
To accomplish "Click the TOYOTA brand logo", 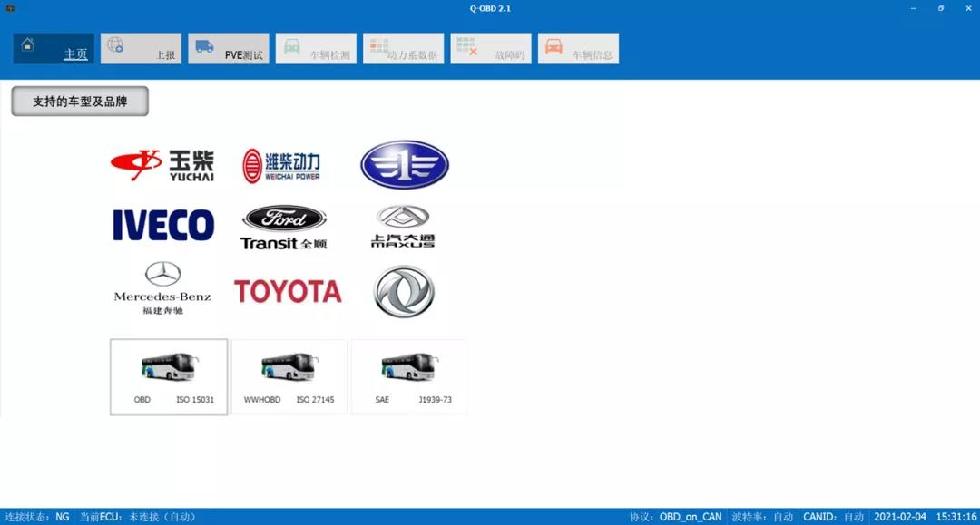I will point(287,291).
